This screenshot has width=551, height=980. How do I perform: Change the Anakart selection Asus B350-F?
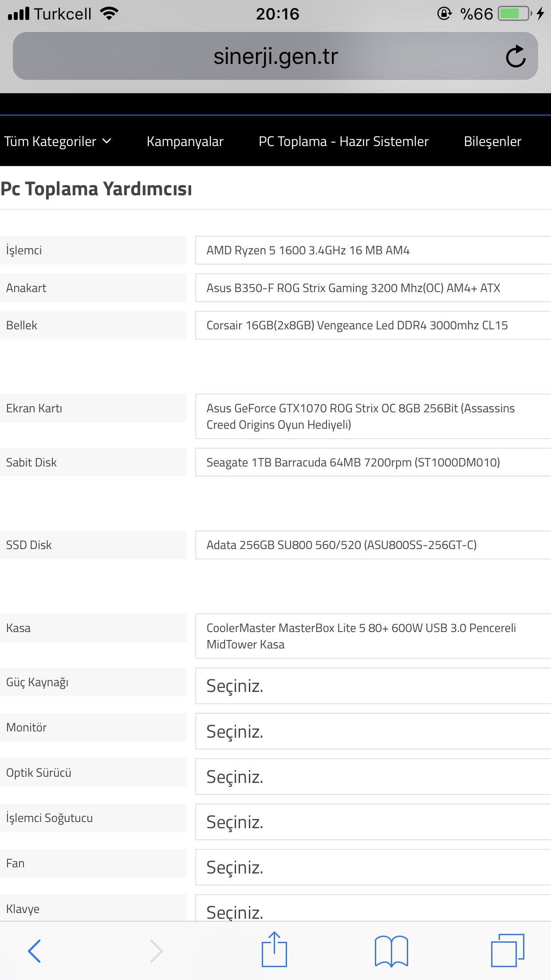pos(373,288)
